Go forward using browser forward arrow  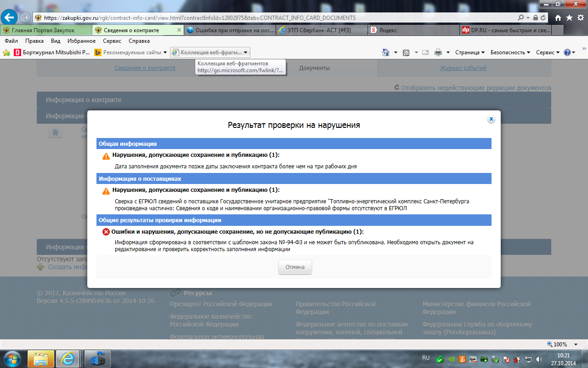[24, 17]
